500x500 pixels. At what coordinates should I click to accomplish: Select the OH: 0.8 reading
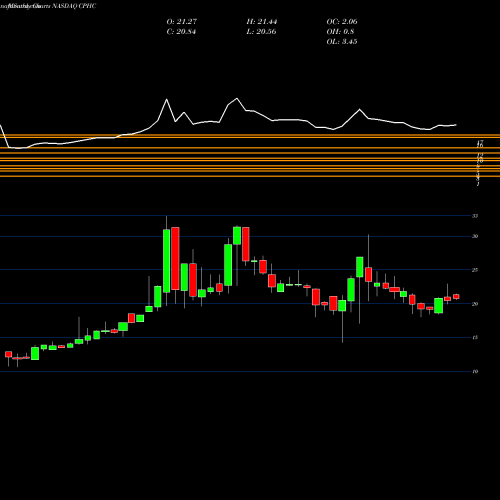coord(340,32)
